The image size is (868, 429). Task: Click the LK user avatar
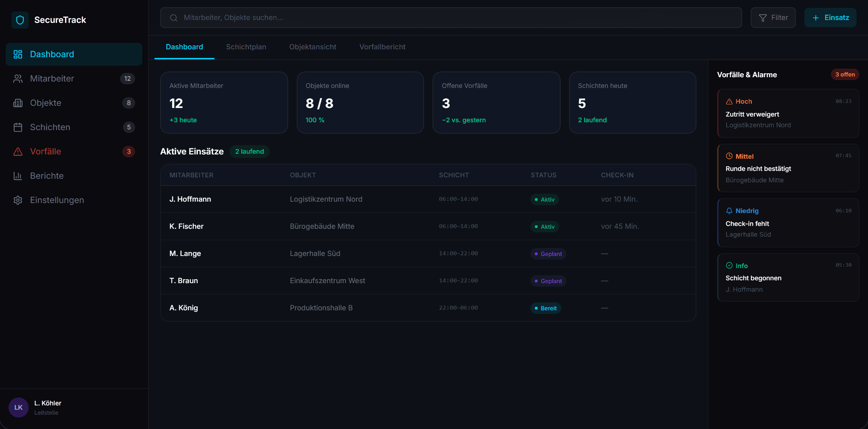[x=19, y=408]
